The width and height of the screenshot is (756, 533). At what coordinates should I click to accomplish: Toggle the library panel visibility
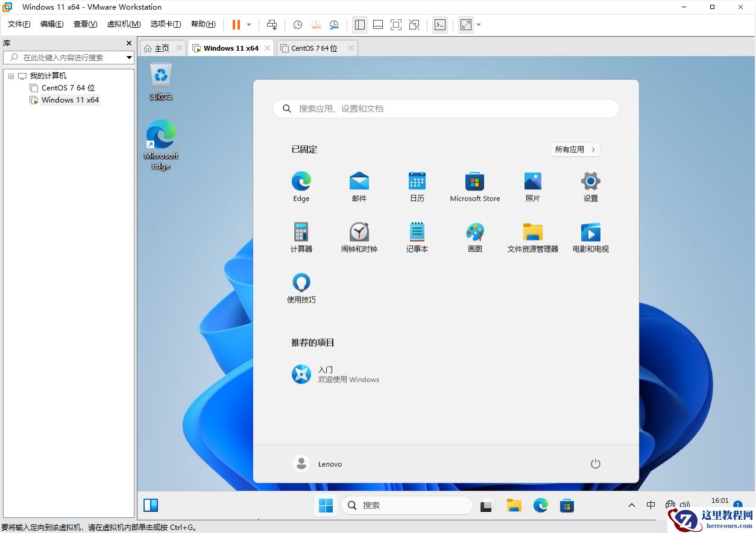click(x=360, y=25)
